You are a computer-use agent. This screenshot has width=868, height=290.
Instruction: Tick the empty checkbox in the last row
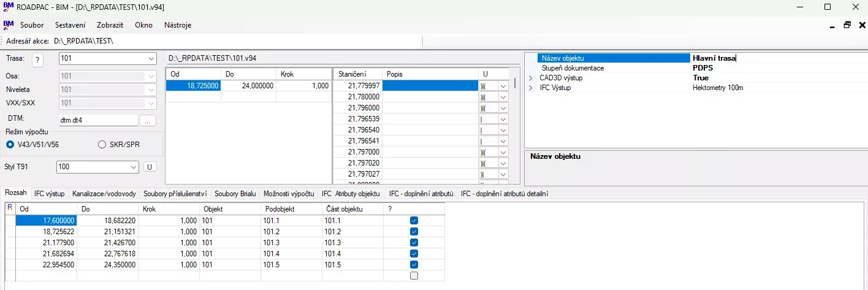click(x=414, y=275)
